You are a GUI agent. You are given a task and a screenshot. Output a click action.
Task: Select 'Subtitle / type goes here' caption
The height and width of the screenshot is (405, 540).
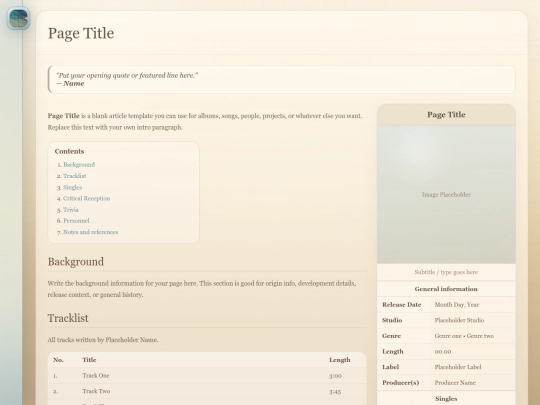coord(446,272)
